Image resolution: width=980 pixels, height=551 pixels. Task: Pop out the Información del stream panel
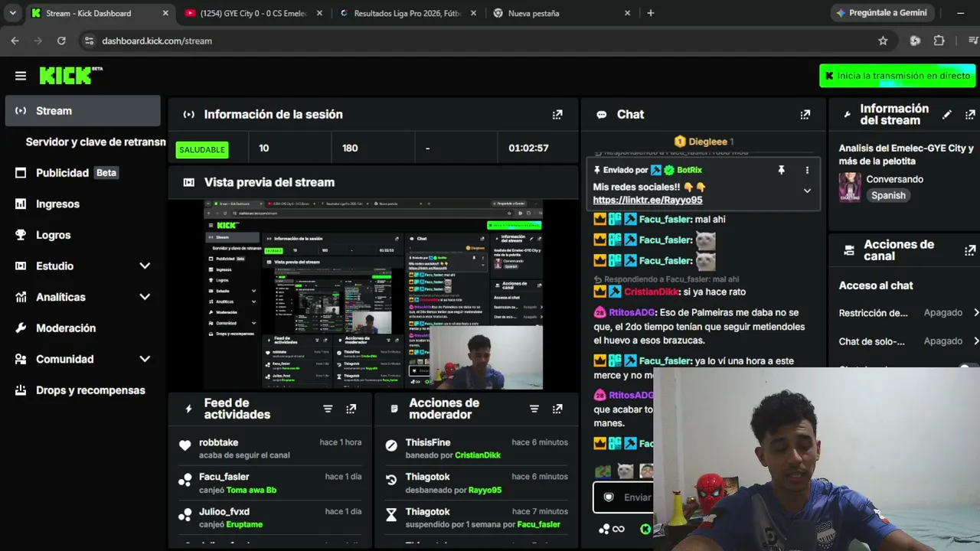point(970,115)
